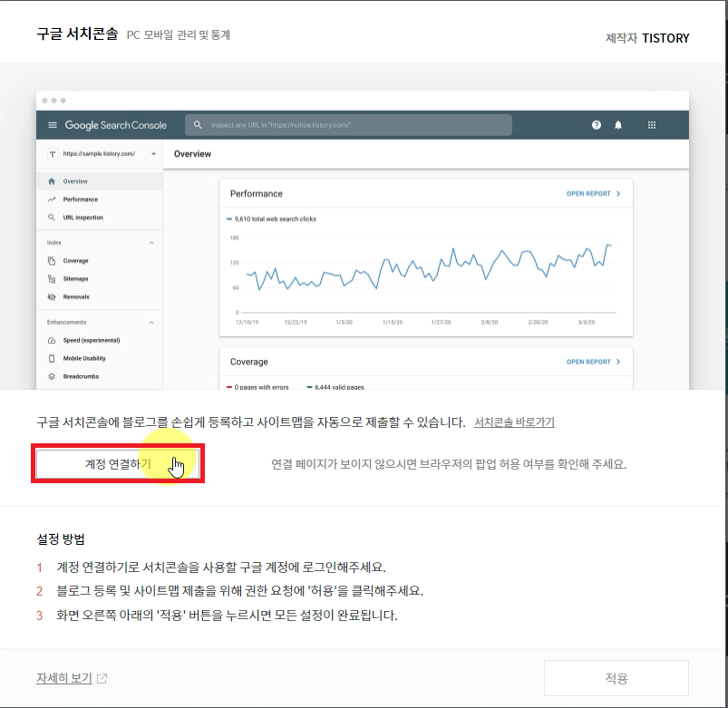The height and width of the screenshot is (708, 728).
Task: Click the Mobile Usability phone icon
Action: point(52,358)
